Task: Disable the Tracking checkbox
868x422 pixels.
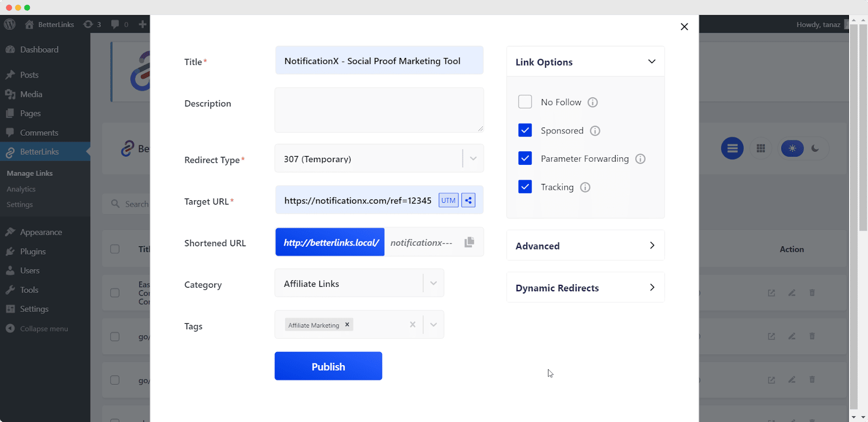Action: 525,187
